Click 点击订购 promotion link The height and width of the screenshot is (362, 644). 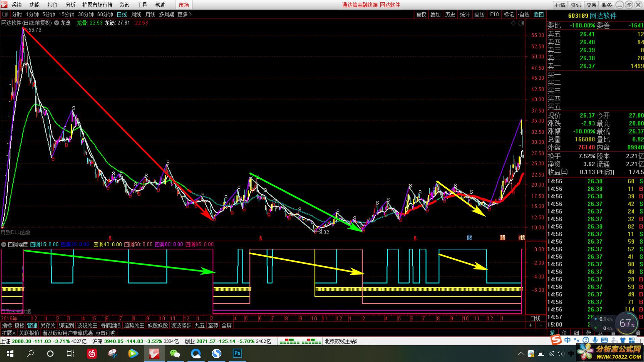(x=105, y=333)
